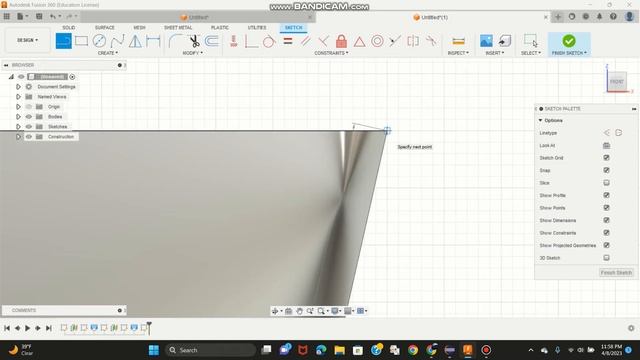Apply the Tangent constraint

pos(269,41)
